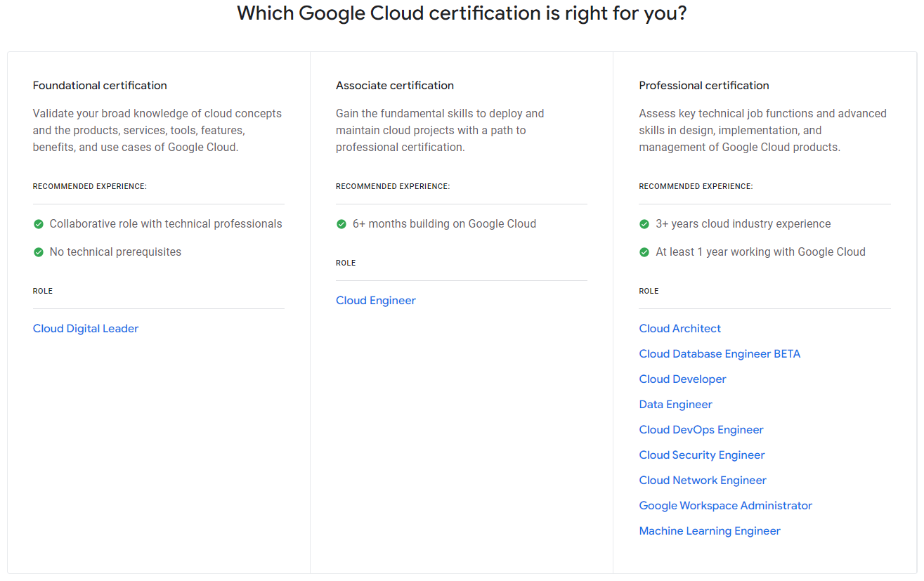
Task: Open Google Workspace Administrator link
Action: click(726, 505)
